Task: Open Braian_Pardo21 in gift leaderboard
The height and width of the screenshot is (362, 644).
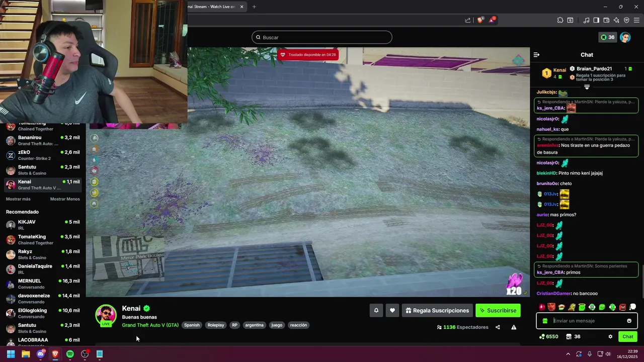Action: [x=594, y=69]
